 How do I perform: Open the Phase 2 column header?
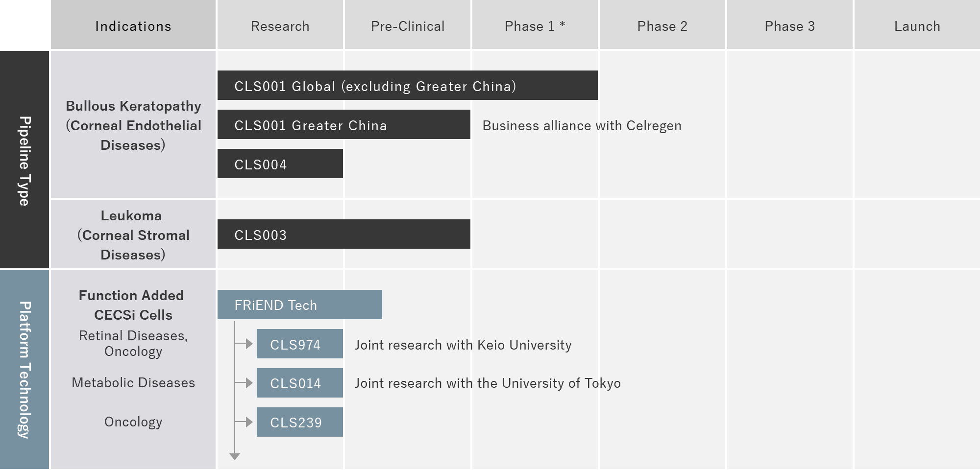(x=662, y=26)
